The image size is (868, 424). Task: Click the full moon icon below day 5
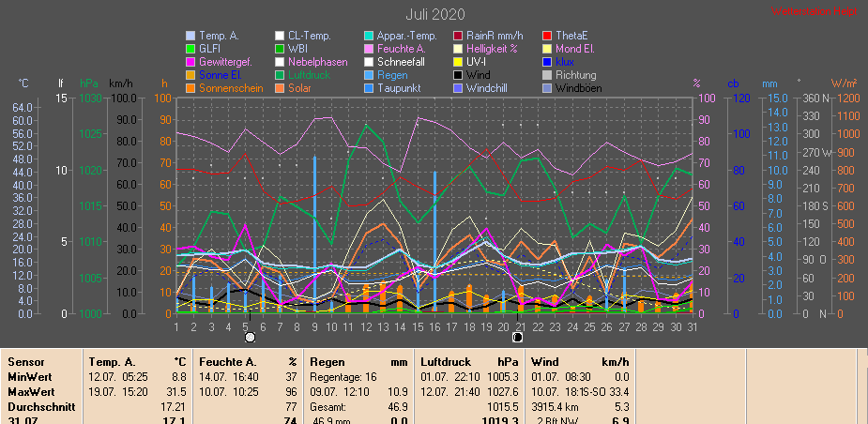(x=250, y=337)
